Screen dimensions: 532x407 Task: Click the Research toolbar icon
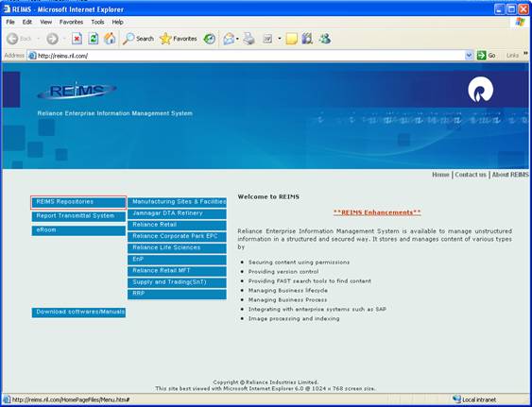click(307, 39)
